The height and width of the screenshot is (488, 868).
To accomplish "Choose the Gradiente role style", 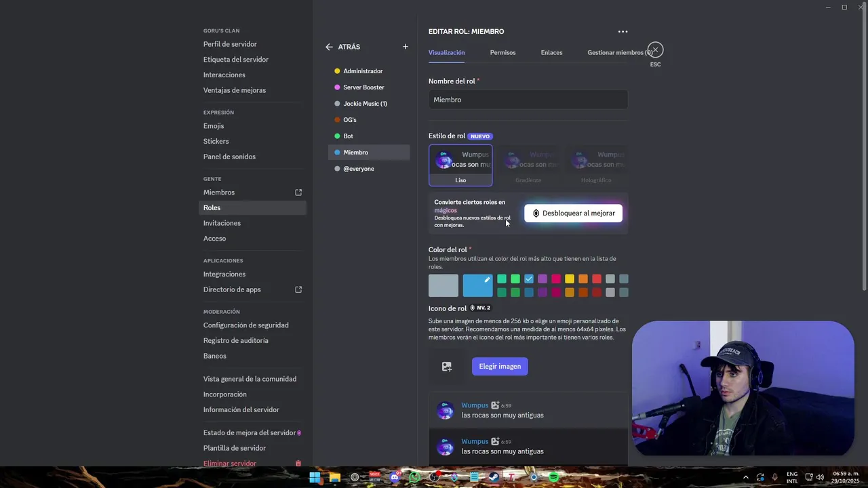I will coord(528,165).
